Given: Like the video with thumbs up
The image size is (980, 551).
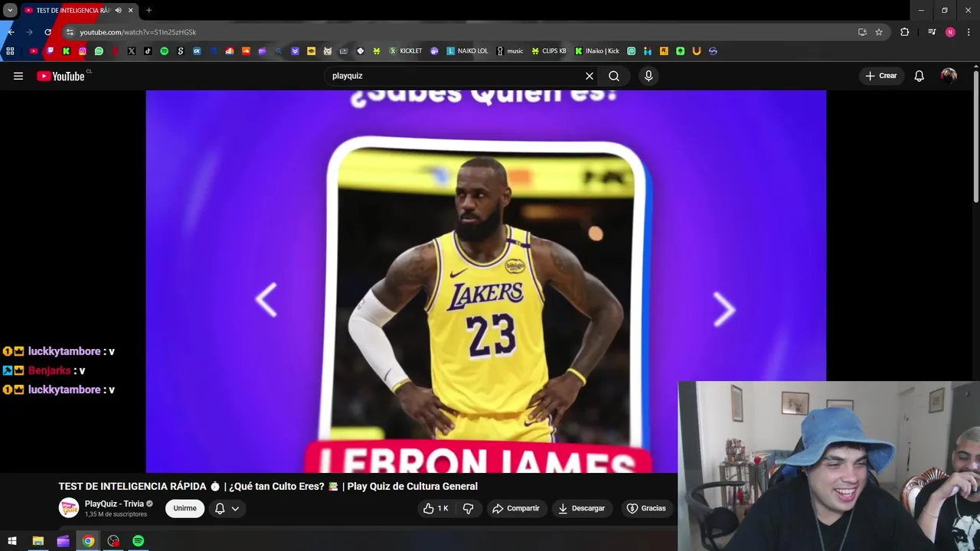Looking at the screenshot, I should coord(436,508).
